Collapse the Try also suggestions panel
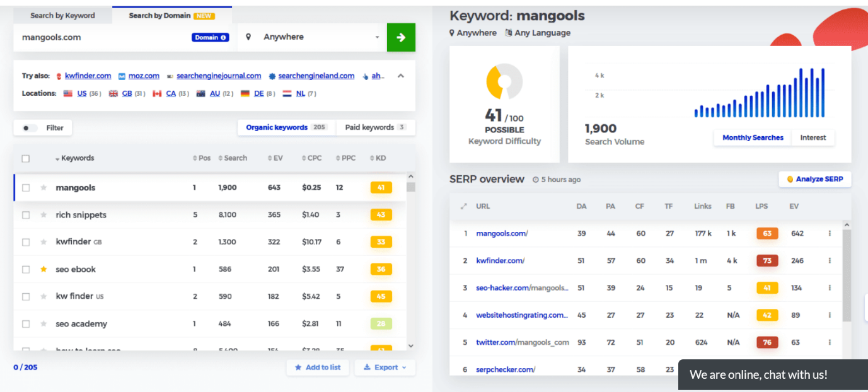868x392 pixels. tap(401, 76)
